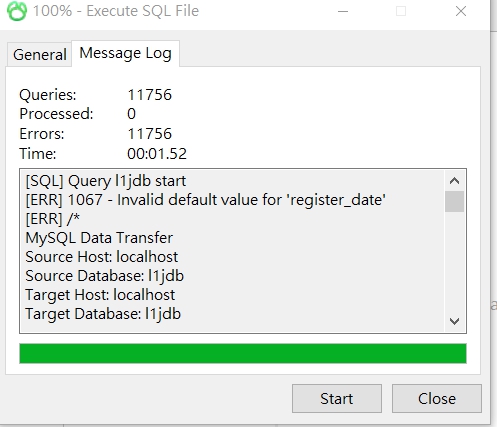
Task: Click the log scrollbar down arrow
Action: tap(454, 321)
